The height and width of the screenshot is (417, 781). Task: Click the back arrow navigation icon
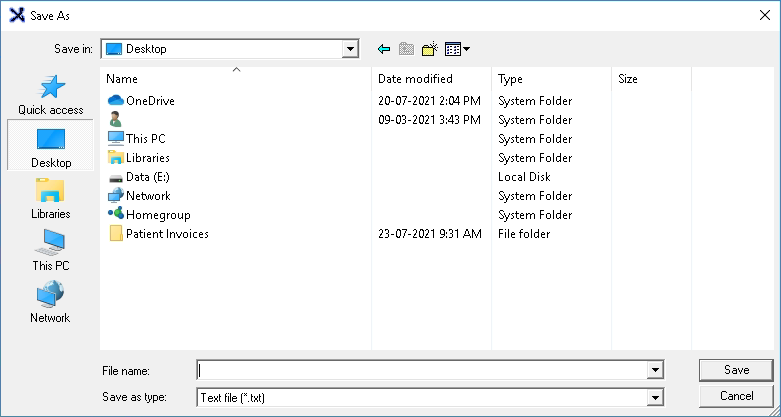tap(384, 49)
